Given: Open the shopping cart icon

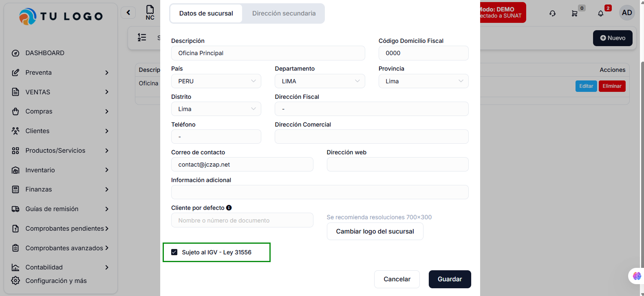Looking at the screenshot, I should (x=574, y=13).
